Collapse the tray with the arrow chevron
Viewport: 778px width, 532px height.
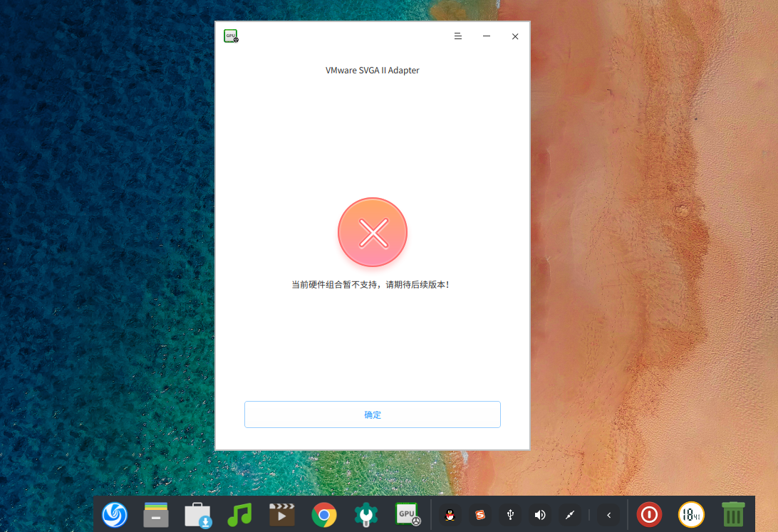[609, 515]
